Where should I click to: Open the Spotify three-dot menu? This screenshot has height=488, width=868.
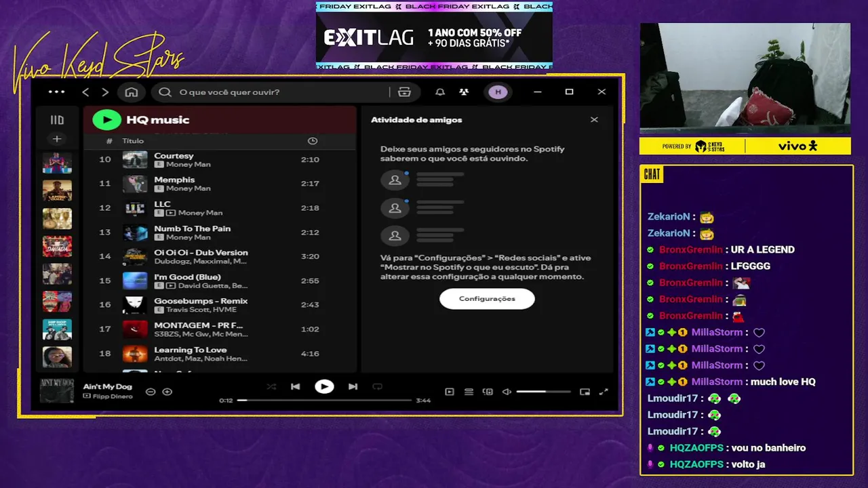(x=56, y=92)
